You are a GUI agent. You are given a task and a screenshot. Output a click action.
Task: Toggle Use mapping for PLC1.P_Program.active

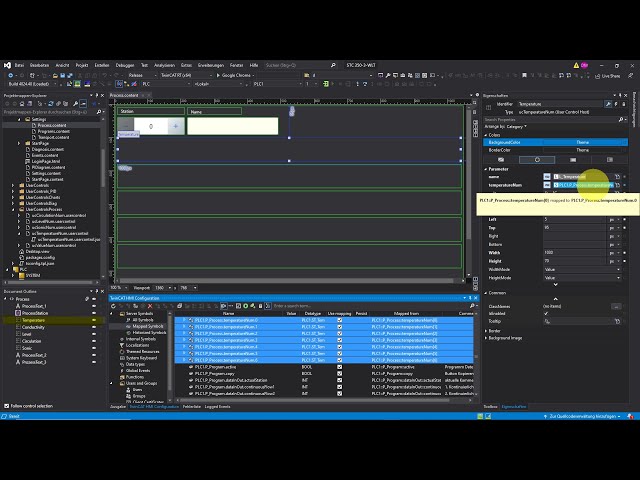click(340, 367)
